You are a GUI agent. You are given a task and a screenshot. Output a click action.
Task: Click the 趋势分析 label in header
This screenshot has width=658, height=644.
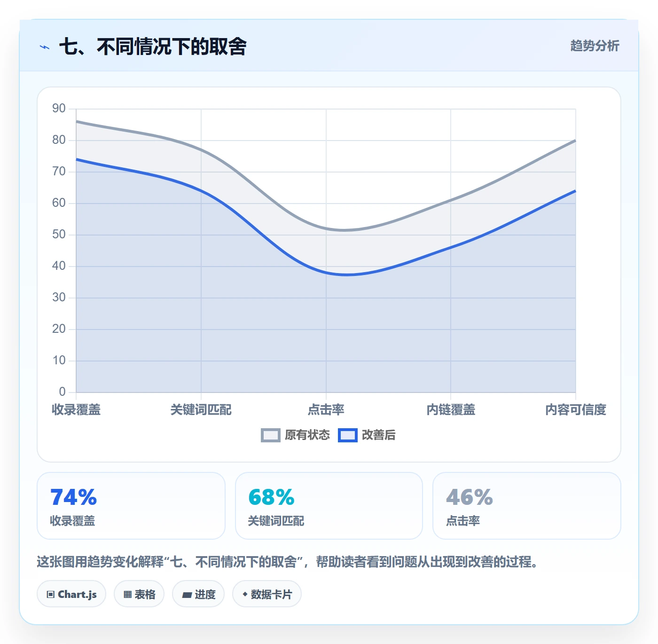click(x=595, y=46)
